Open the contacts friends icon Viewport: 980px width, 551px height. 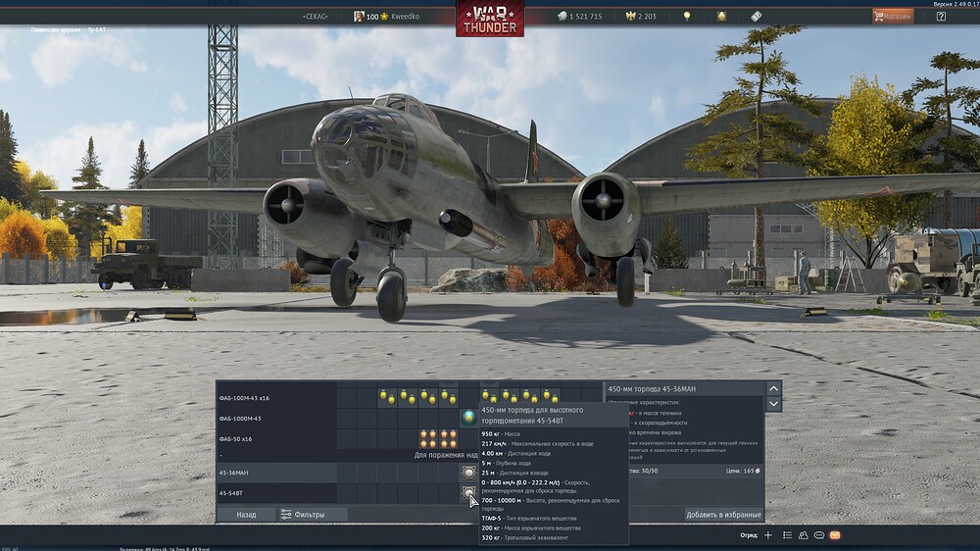tap(804, 535)
